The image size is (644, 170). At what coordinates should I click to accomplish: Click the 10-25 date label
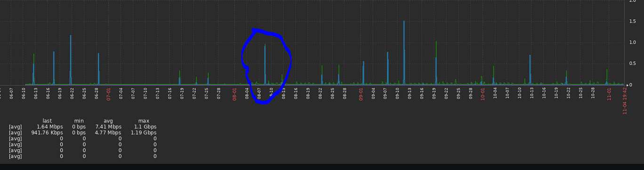(x=581, y=93)
